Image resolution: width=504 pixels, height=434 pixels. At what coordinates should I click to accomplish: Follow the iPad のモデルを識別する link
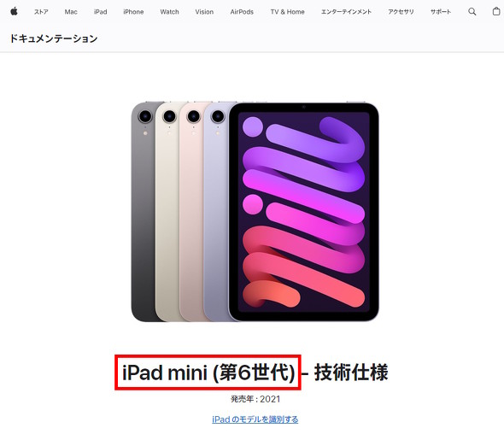click(255, 419)
